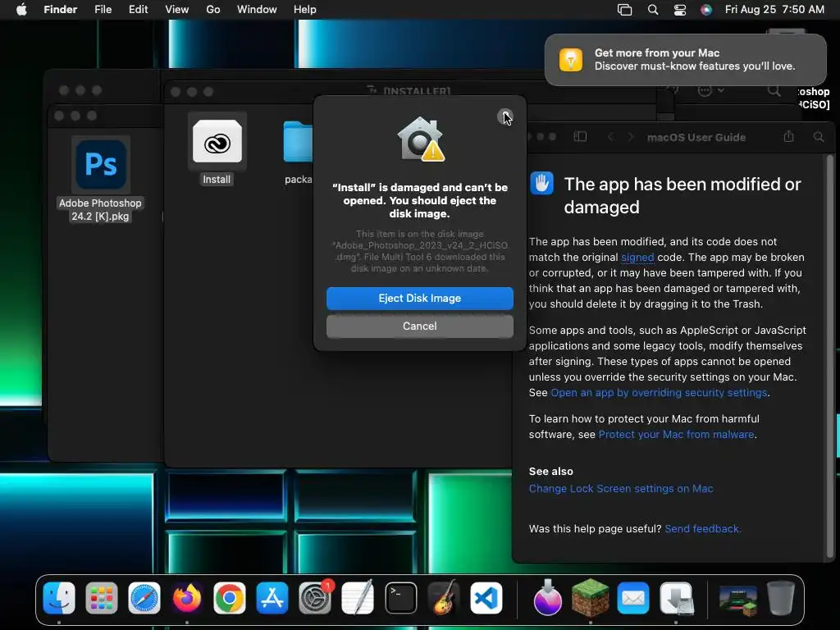Open Control Center in menu bar
The image size is (840, 630).
680,9
